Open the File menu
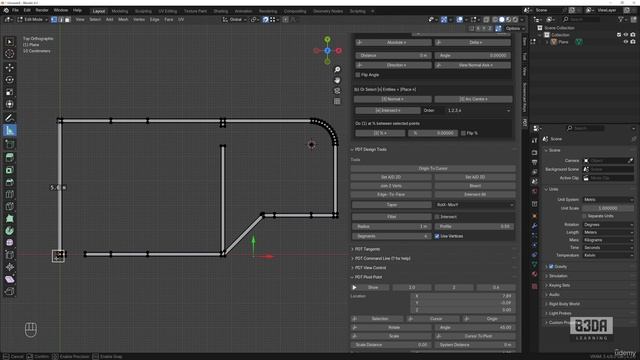Image resolution: width=640 pixels, height=360 pixels. (15, 10)
